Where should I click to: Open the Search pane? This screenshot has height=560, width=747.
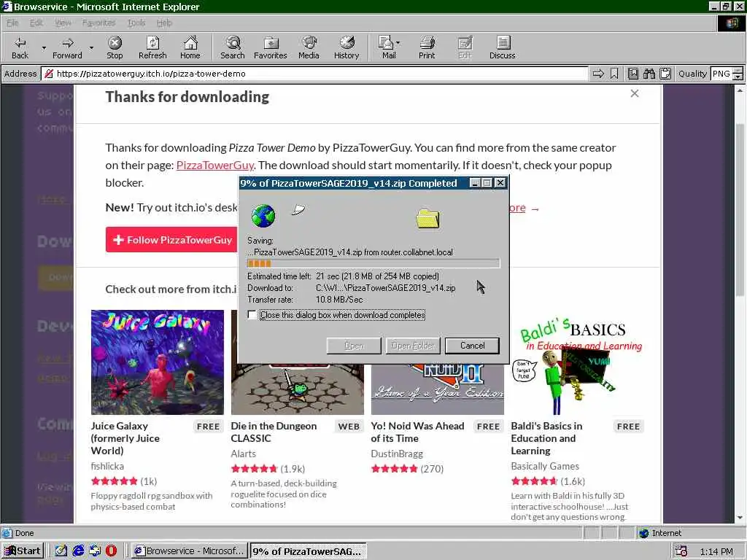[x=233, y=47]
